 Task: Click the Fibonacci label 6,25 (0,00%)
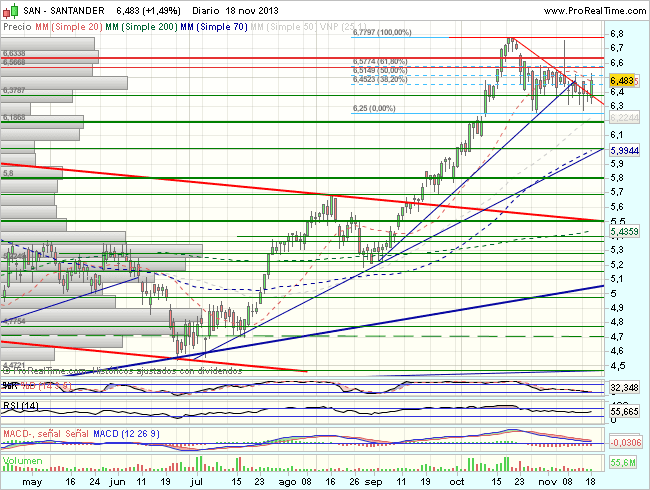[x=374, y=109]
